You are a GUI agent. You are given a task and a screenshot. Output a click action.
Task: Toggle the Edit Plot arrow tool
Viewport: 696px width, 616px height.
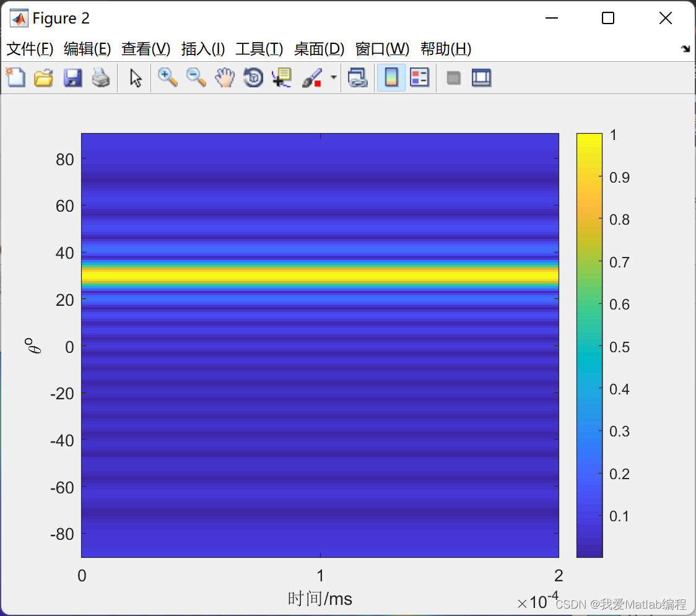[136, 77]
